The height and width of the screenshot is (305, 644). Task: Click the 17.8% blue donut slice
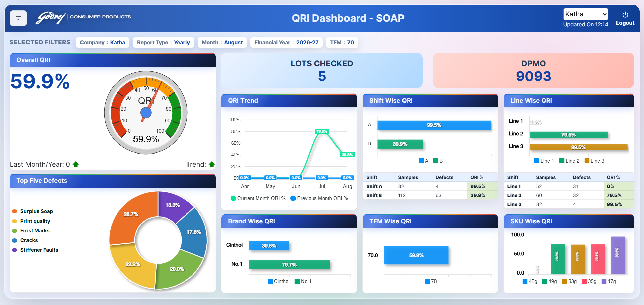tap(194, 232)
